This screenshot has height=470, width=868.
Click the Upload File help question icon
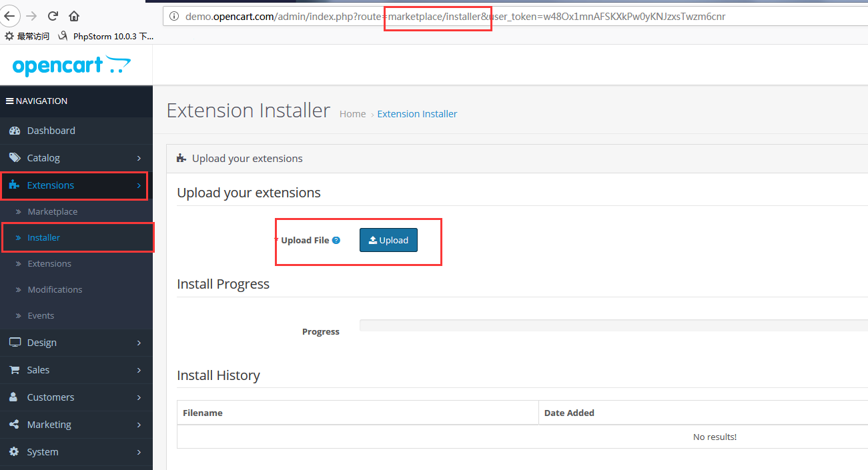coord(336,240)
